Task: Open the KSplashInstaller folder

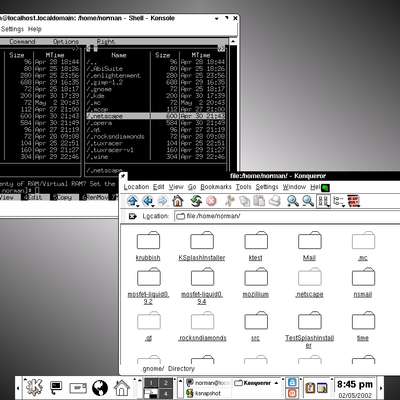Action: pyautogui.click(x=202, y=246)
